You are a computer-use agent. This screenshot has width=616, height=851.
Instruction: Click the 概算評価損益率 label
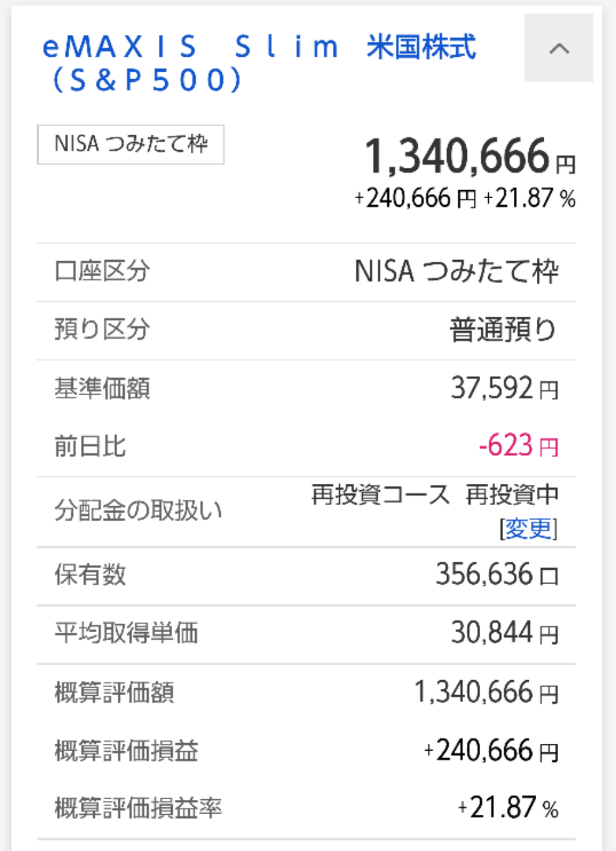click(x=138, y=809)
